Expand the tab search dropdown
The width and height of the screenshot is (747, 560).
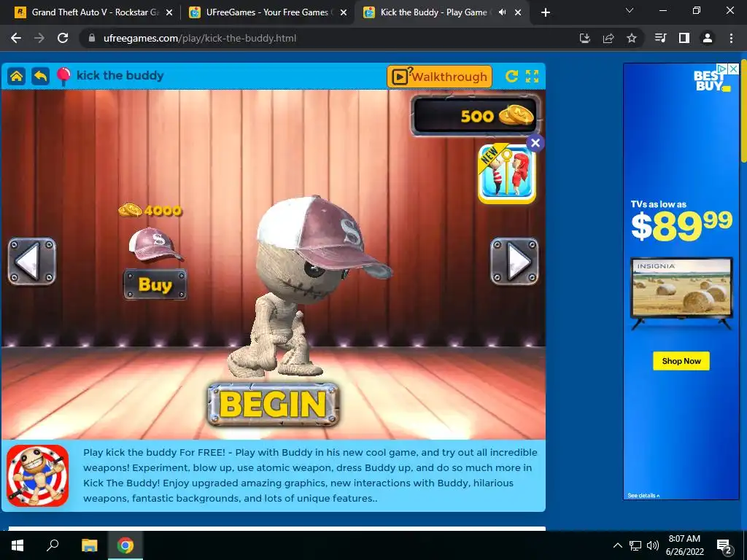tap(630, 10)
